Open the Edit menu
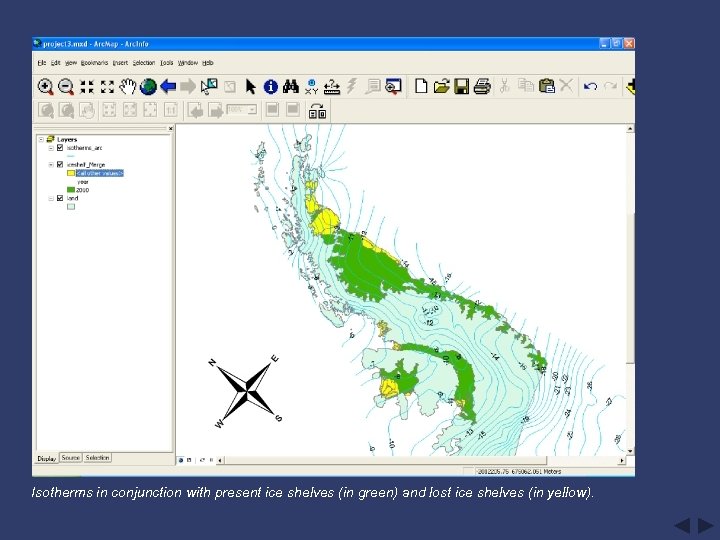Image resolution: width=720 pixels, height=540 pixels. pos(55,63)
